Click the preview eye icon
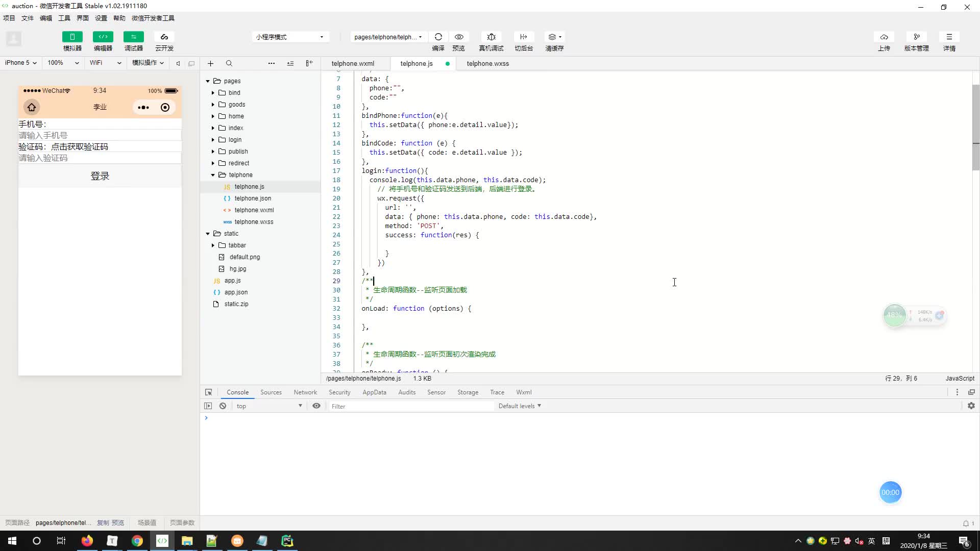This screenshot has height=551, width=980. coord(459,37)
